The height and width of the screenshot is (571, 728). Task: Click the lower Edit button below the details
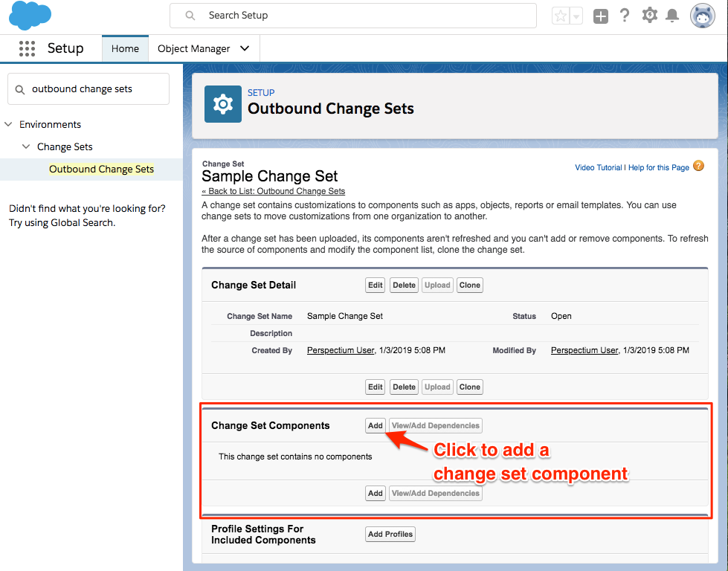point(375,387)
